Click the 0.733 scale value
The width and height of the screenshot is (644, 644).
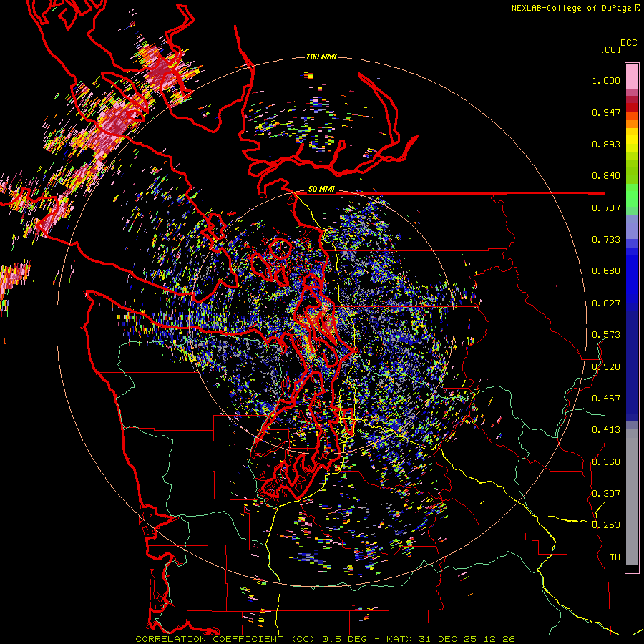point(606,240)
